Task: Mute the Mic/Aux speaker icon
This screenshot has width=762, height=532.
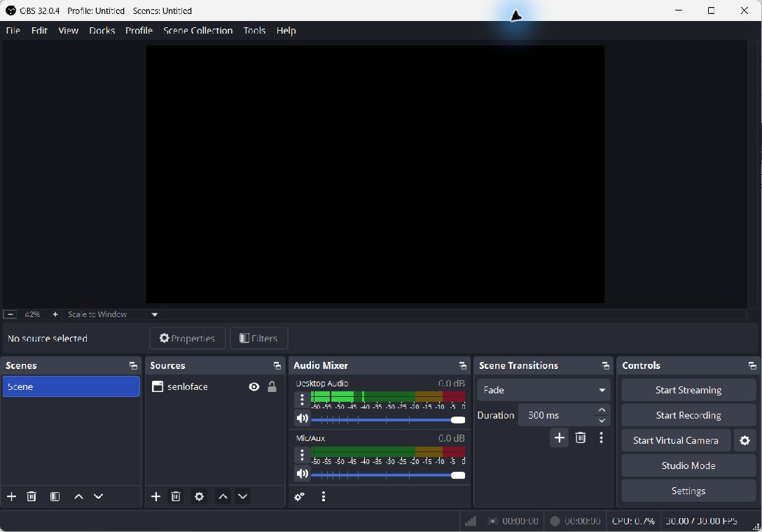Action: pos(303,474)
